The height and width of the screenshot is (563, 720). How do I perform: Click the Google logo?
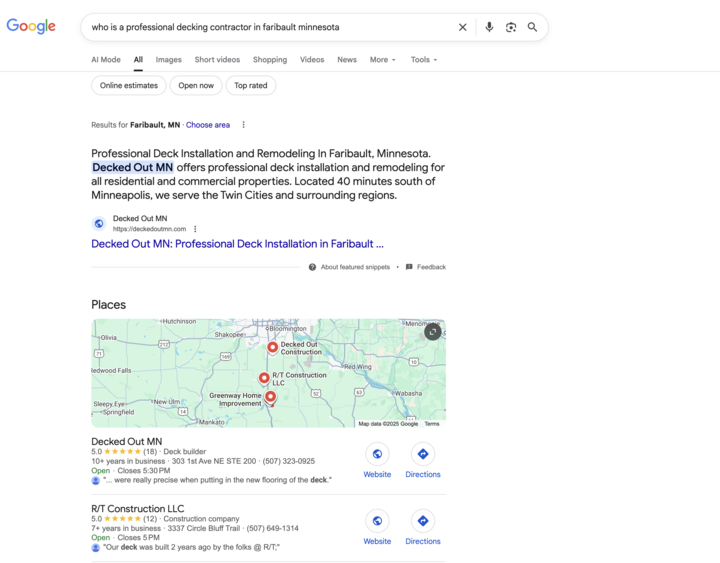tap(31, 27)
